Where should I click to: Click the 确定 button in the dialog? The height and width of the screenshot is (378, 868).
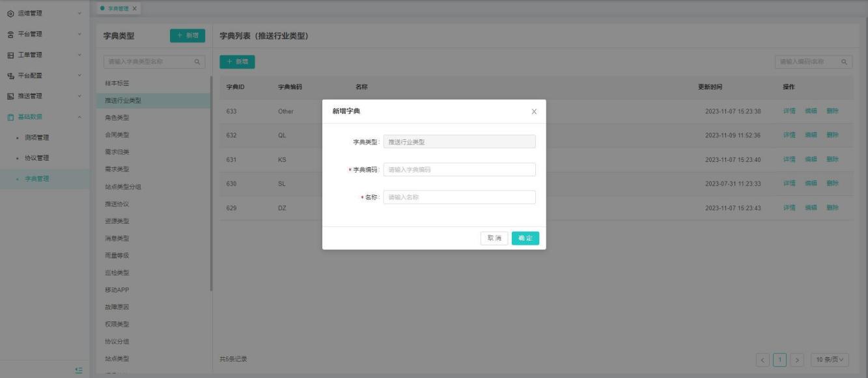point(525,238)
